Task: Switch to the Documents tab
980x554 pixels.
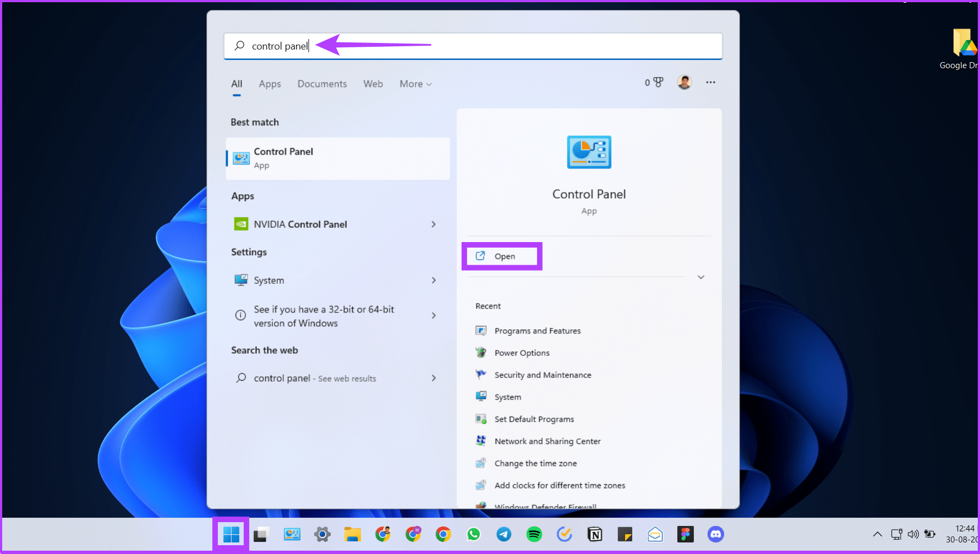Action: (322, 84)
